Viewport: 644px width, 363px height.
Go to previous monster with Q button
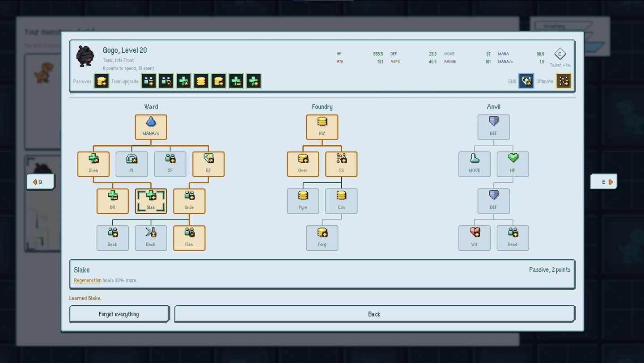pyautogui.click(x=40, y=182)
